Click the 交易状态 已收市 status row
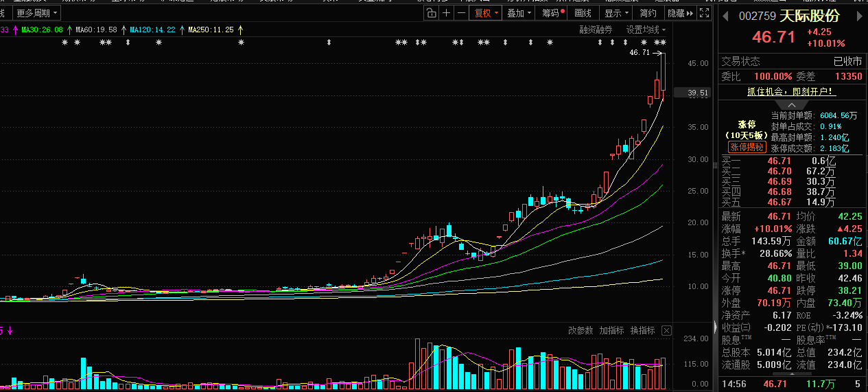The width and height of the screenshot is (868, 392). click(x=791, y=61)
